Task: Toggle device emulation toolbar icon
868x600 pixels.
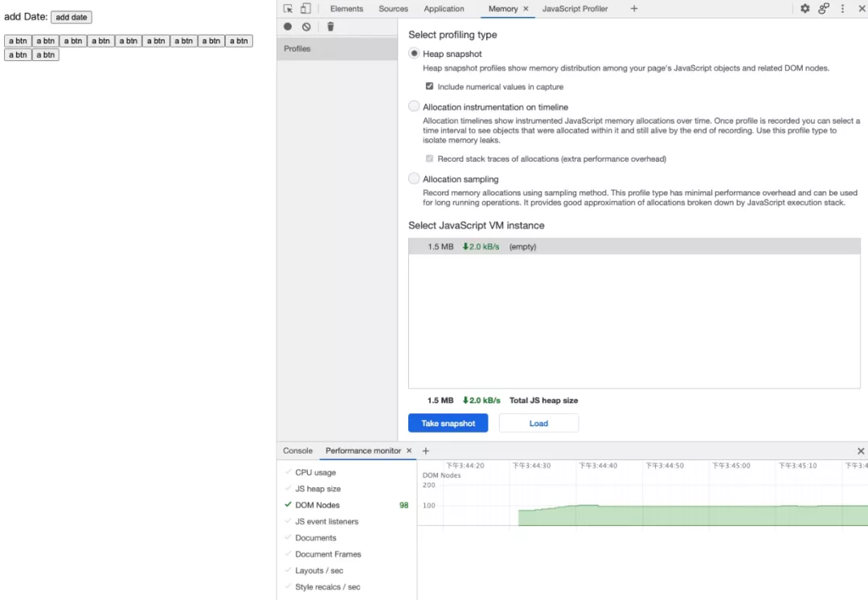Action: [x=305, y=9]
